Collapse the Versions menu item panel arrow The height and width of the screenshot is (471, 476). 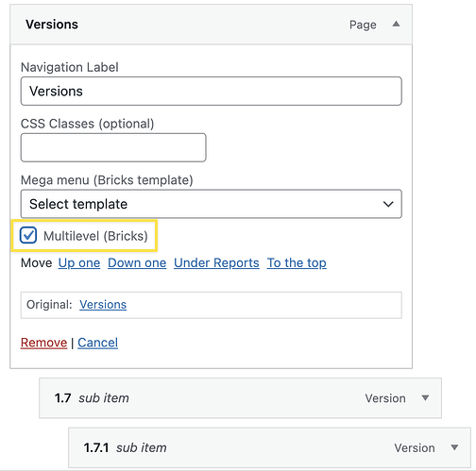pyautogui.click(x=396, y=24)
